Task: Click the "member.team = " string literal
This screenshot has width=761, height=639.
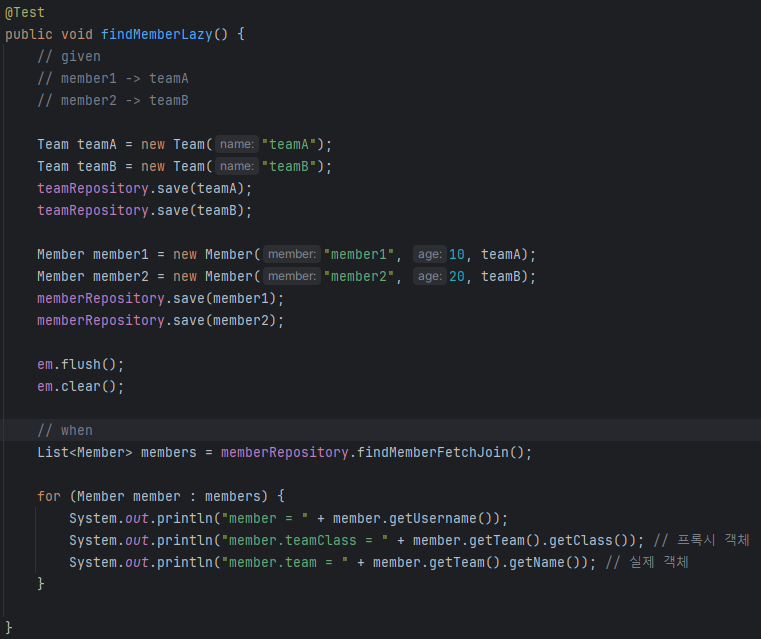Action: (284, 563)
